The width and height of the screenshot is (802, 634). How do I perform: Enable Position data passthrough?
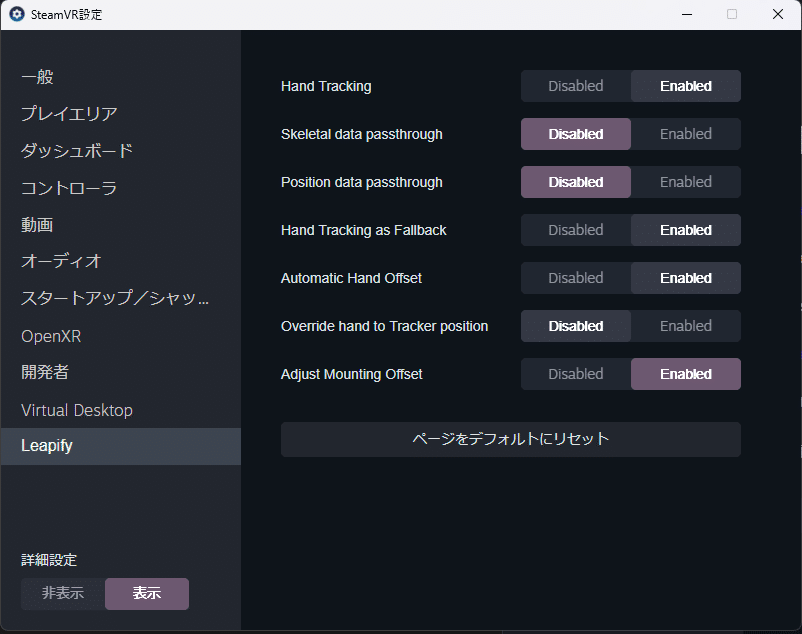[686, 182]
